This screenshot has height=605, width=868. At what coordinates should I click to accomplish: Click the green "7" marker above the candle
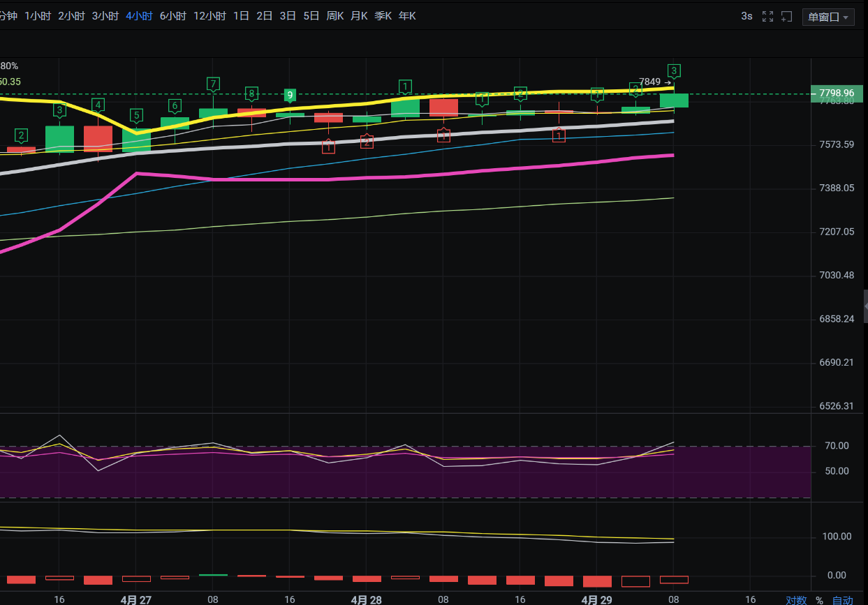point(212,83)
